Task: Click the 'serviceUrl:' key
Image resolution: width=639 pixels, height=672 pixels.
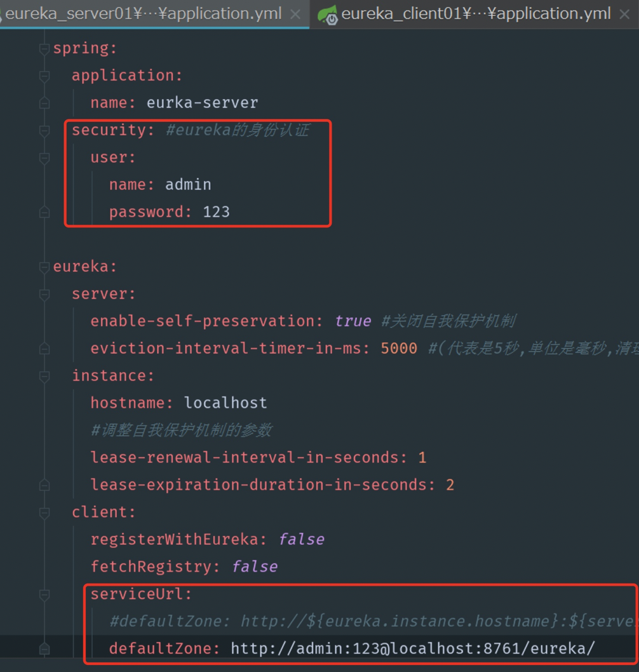Action: coord(141,594)
